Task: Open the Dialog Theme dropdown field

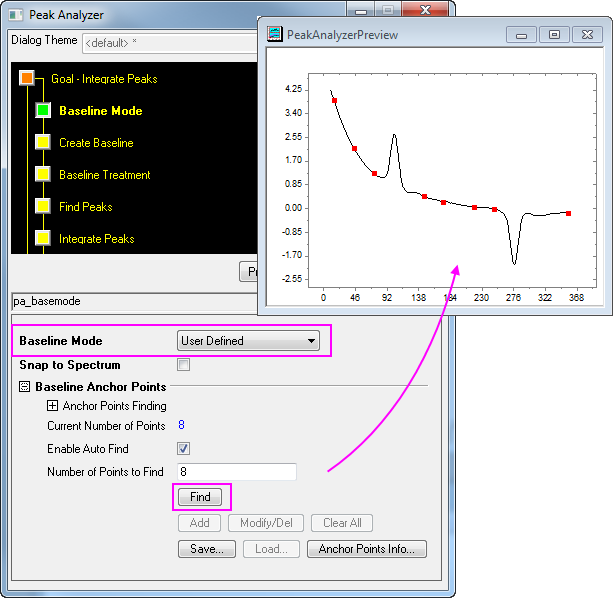Action: pyautogui.click(x=170, y=43)
